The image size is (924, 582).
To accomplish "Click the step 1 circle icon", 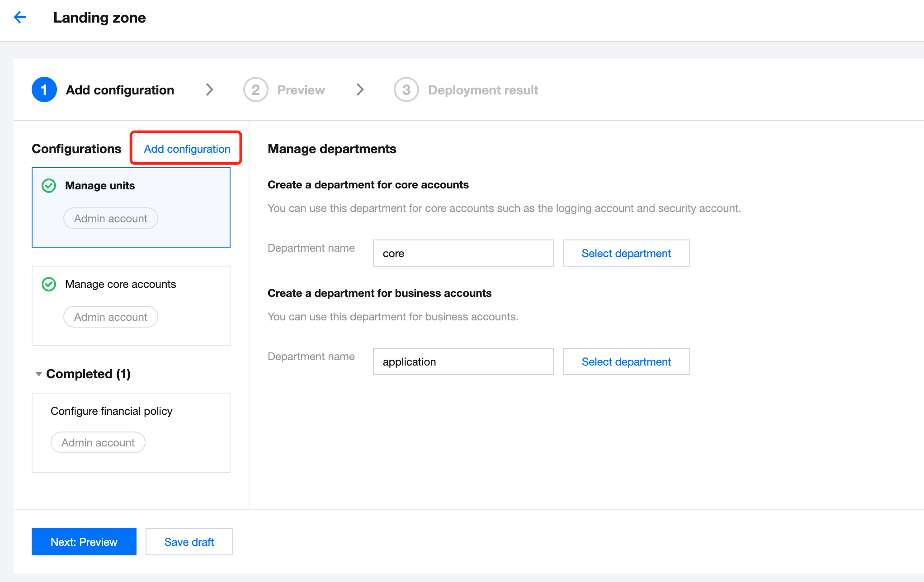I will coord(44,90).
